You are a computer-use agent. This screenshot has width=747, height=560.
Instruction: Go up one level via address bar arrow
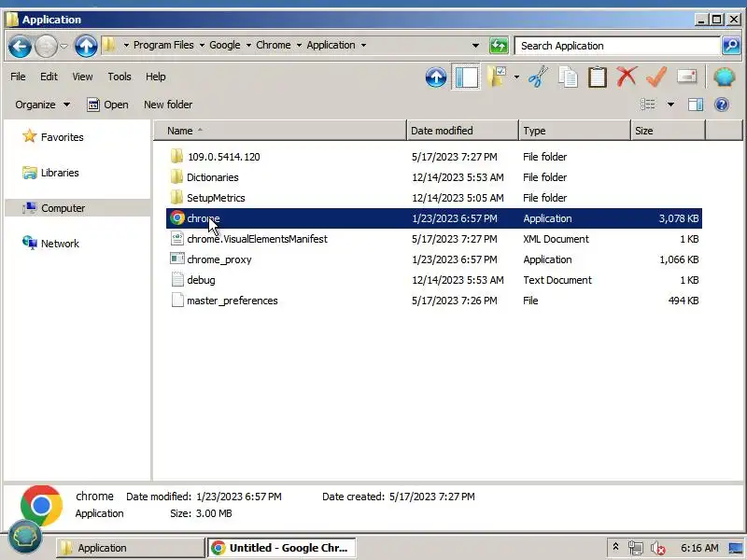point(86,46)
